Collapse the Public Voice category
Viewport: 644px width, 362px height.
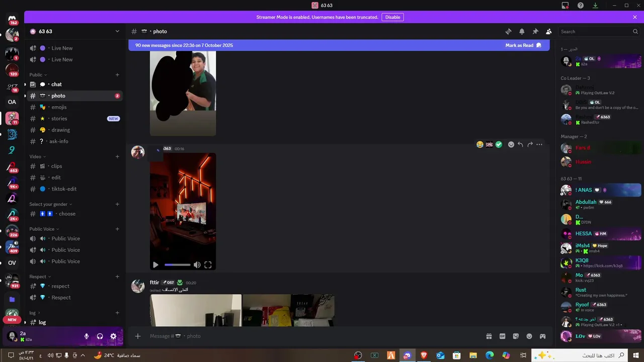pyautogui.click(x=44, y=229)
